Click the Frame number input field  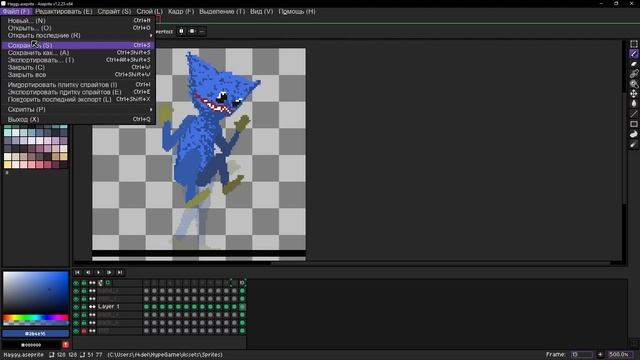point(582,354)
